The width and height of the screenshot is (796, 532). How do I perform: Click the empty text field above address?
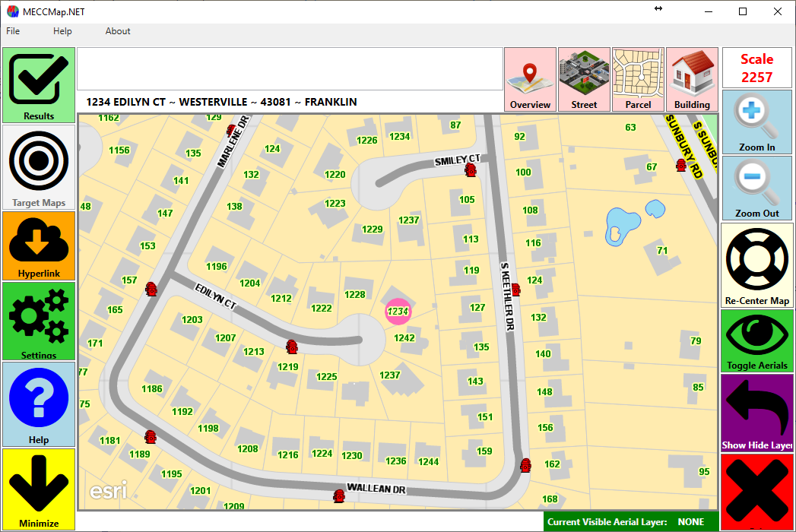290,69
